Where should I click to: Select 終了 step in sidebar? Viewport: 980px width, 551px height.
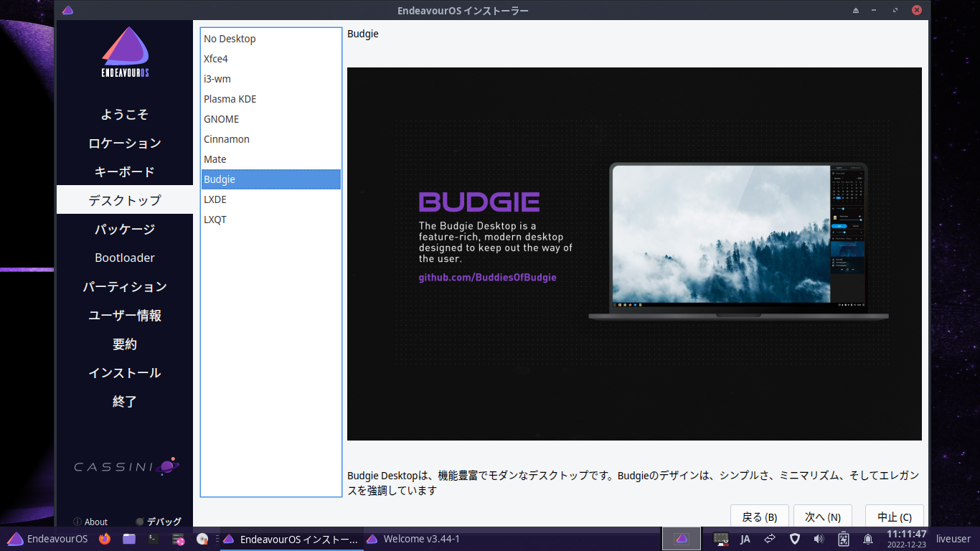[125, 401]
